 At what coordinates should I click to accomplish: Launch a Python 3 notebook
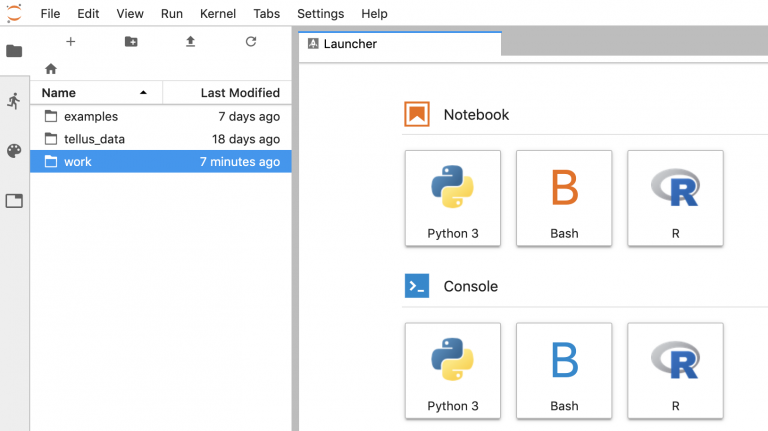tap(453, 198)
